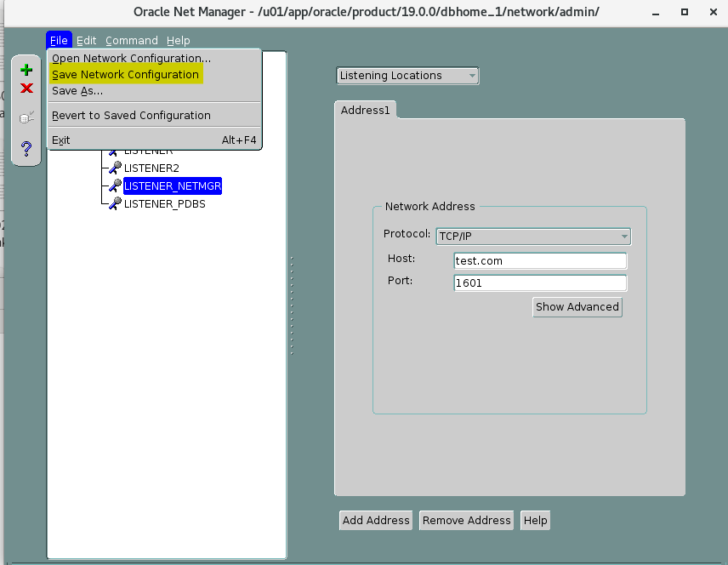
Task: Open the Help menu
Action: 179,41
